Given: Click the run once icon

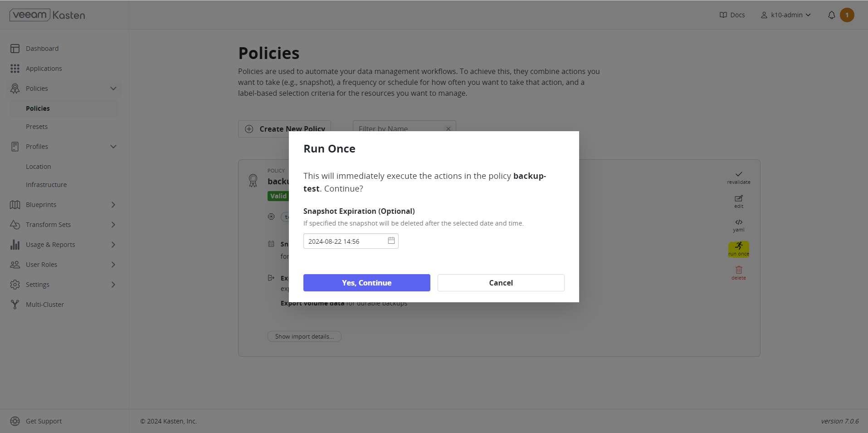Looking at the screenshot, I should pos(738,246).
